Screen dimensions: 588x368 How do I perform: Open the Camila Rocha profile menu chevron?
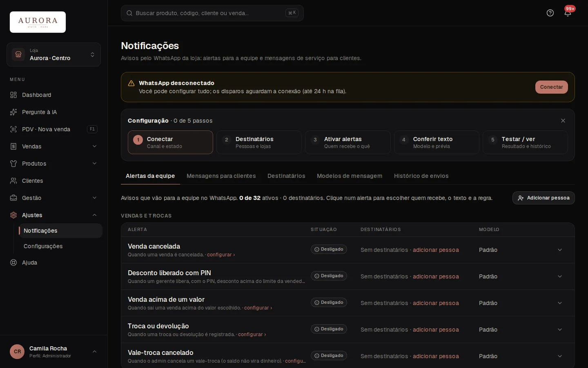click(94, 352)
